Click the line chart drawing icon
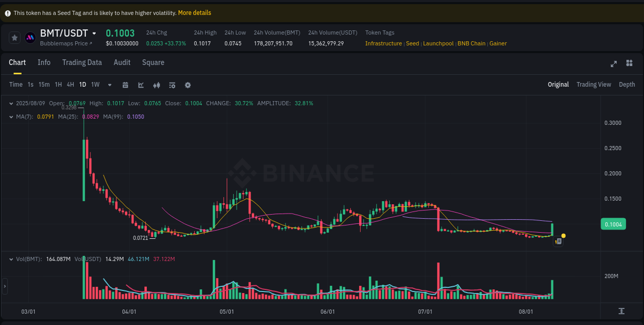The image size is (644, 325). pyautogui.click(x=141, y=85)
